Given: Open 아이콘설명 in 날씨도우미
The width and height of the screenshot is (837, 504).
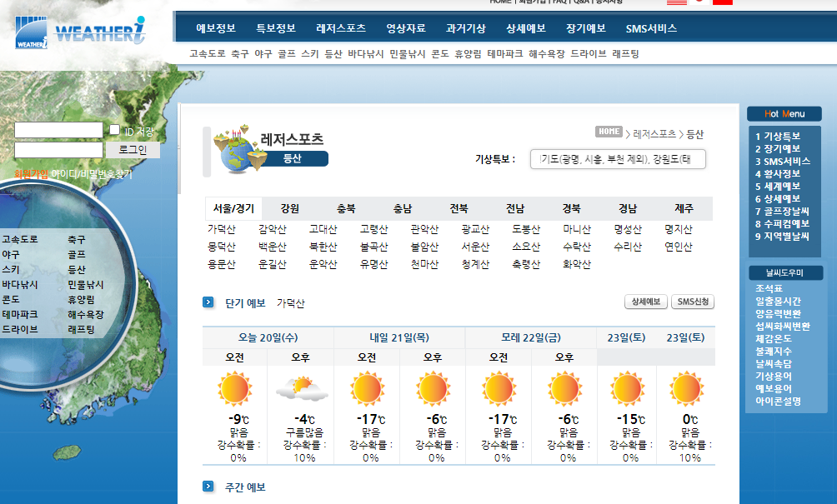Looking at the screenshot, I should (x=778, y=401).
